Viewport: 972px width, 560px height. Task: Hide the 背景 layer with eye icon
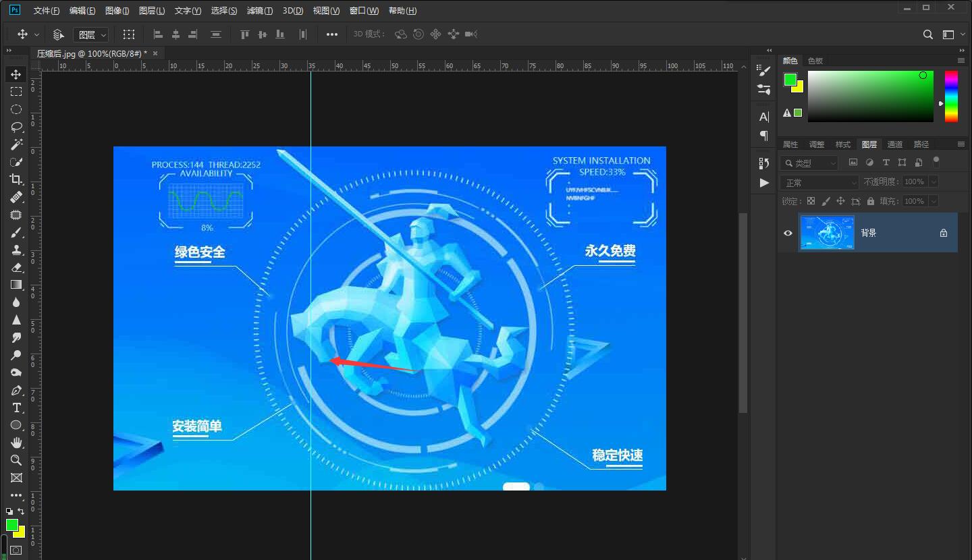788,233
